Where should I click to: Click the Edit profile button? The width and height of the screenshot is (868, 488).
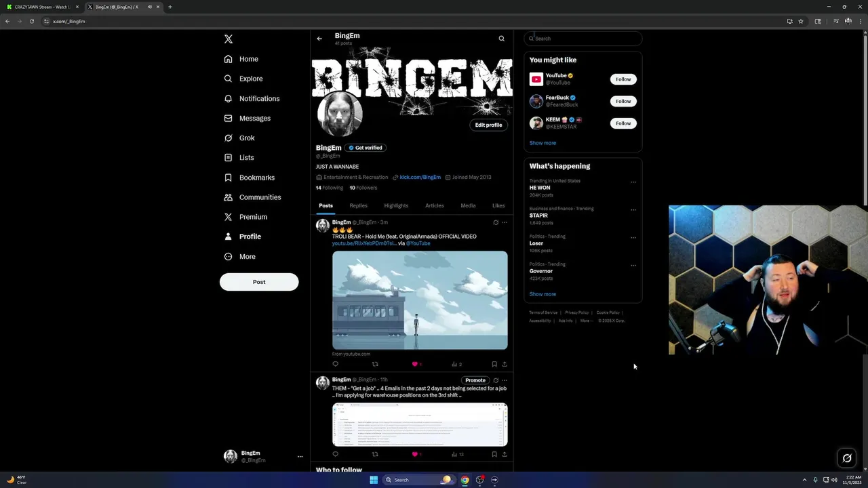pos(488,125)
